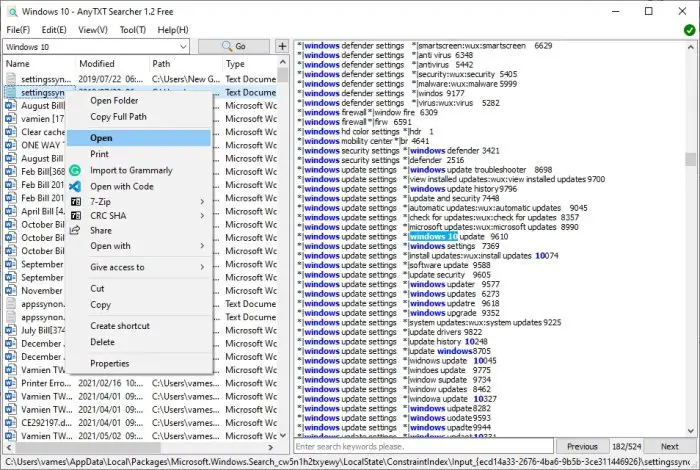This screenshot has height=470, width=700.
Task: Select the first settingssyn... row dated 2019/07/22
Action: [141, 79]
